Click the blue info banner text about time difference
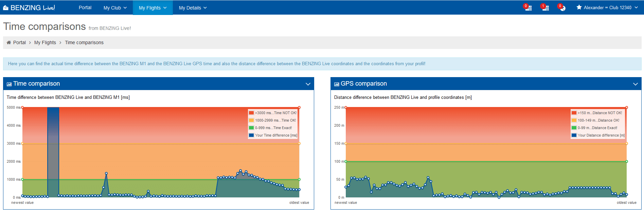The width and height of the screenshot is (644, 213). coord(217,64)
